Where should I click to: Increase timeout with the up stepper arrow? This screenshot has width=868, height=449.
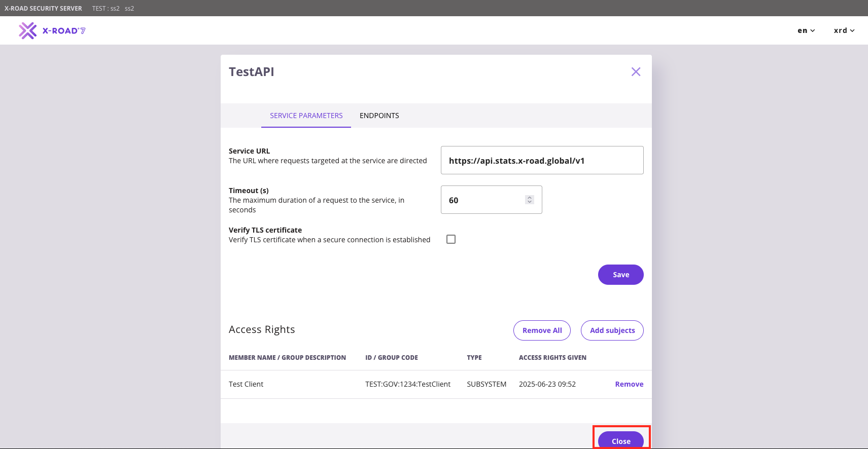click(530, 198)
